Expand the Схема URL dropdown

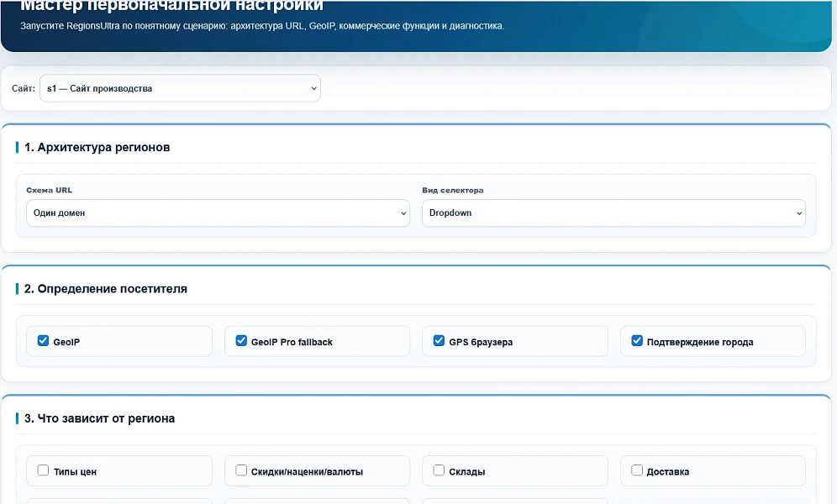click(x=218, y=213)
